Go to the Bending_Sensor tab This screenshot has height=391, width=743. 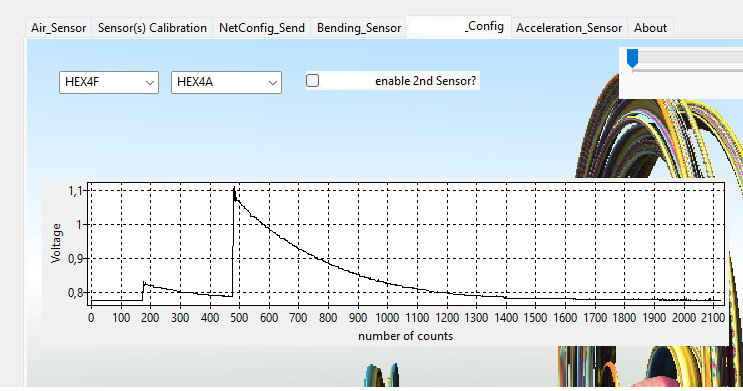click(x=359, y=28)
